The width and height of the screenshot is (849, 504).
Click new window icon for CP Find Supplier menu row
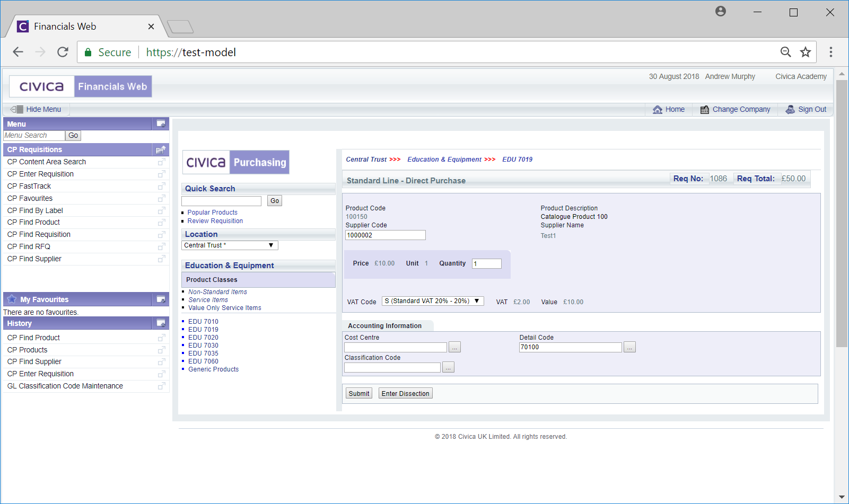(x=161, y=259)
